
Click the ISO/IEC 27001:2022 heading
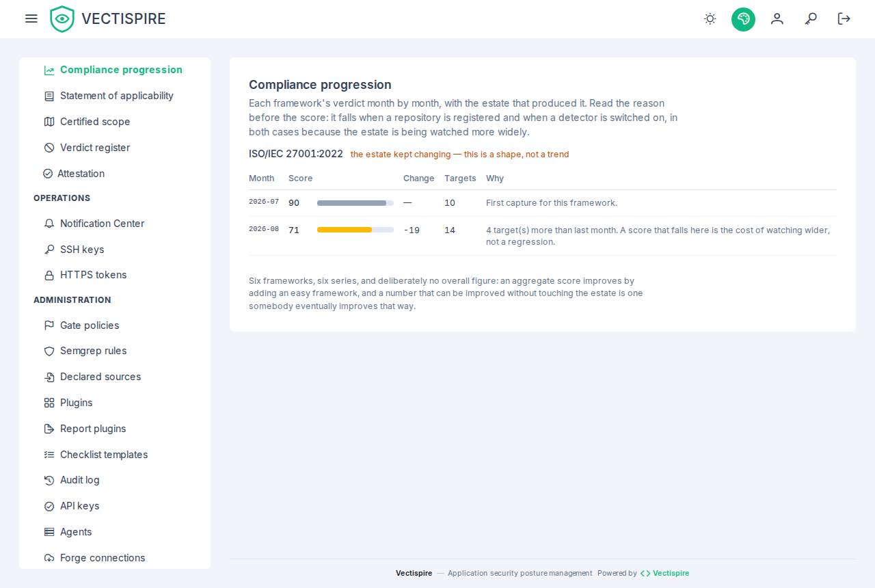coord(296,154)
